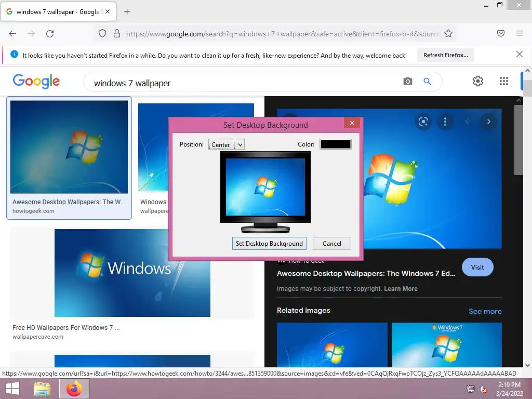This screenshot has width=532, height=399.
Task: Click the black Color swatch
Action: 336,144
